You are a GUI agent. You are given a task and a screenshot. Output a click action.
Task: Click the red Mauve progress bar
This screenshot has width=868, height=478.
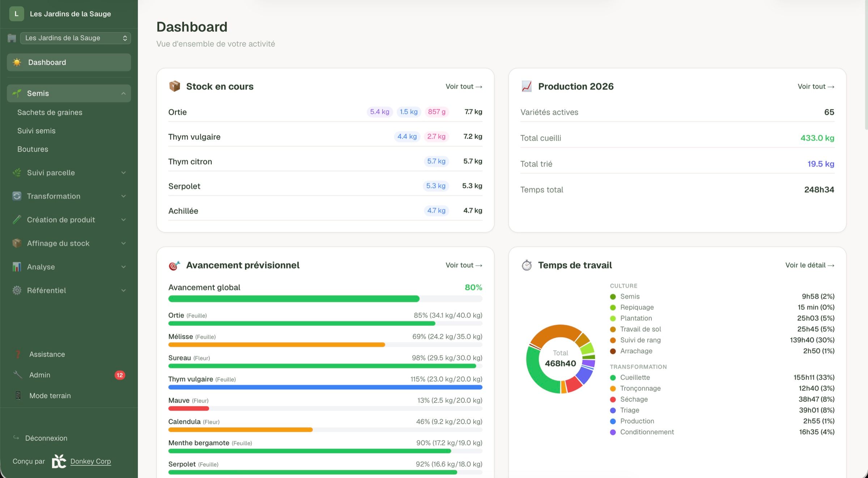click(x=189, y=409)
